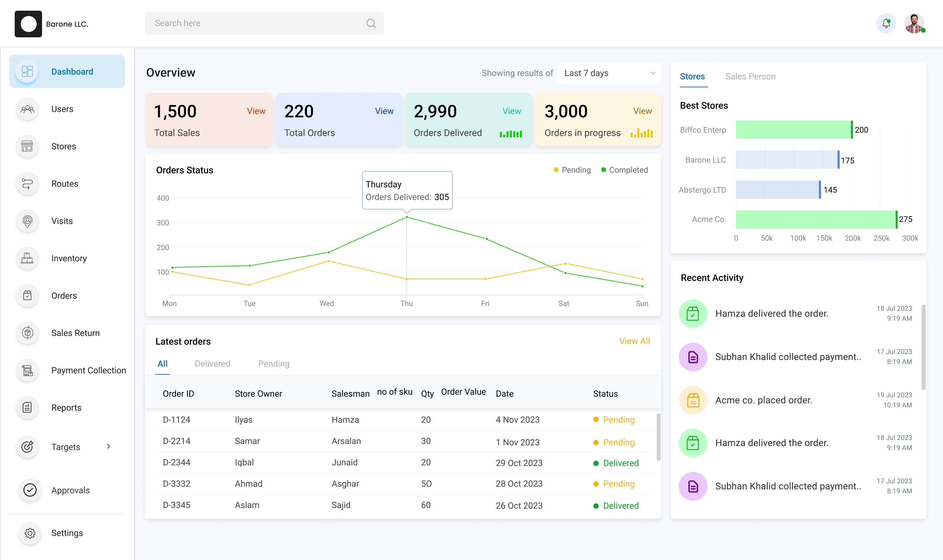Open the Approvals checkmark icon
Screen dimensions: 943x560
click(30, 490)
